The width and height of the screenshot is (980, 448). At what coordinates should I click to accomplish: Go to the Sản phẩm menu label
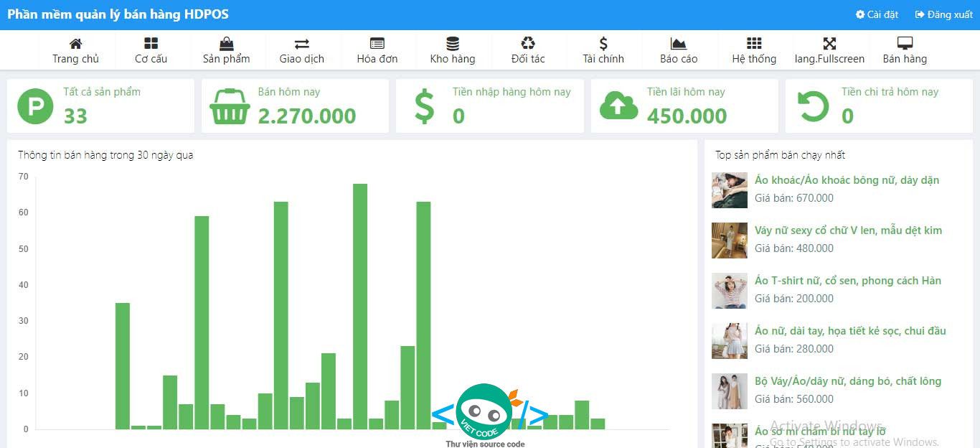point(227,59)
